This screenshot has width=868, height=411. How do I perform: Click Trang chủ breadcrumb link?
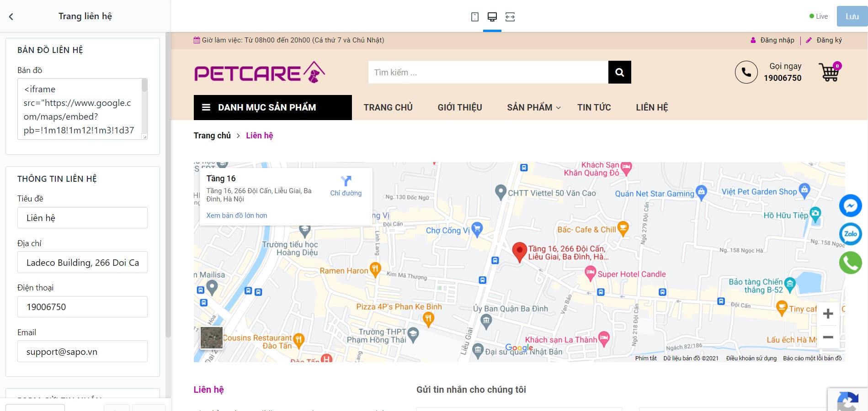pyautogui.click(x=212, y=136)
